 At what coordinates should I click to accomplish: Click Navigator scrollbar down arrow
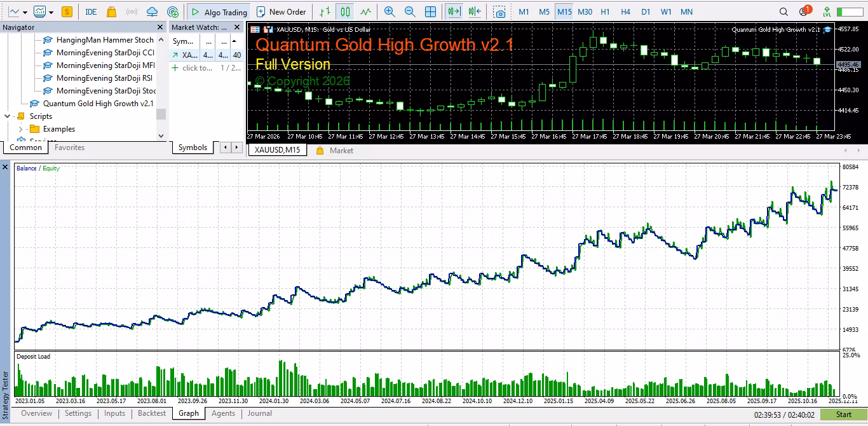click(161, 135)
